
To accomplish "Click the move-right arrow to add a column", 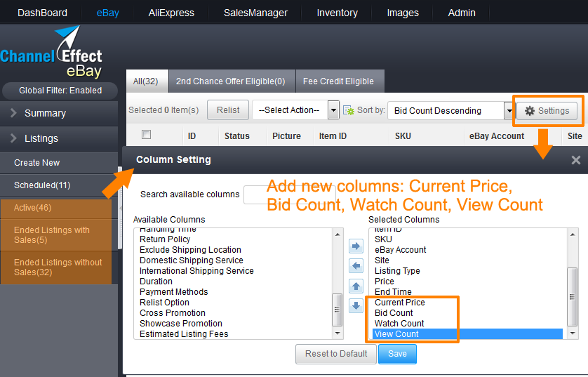I will (356, 246).
